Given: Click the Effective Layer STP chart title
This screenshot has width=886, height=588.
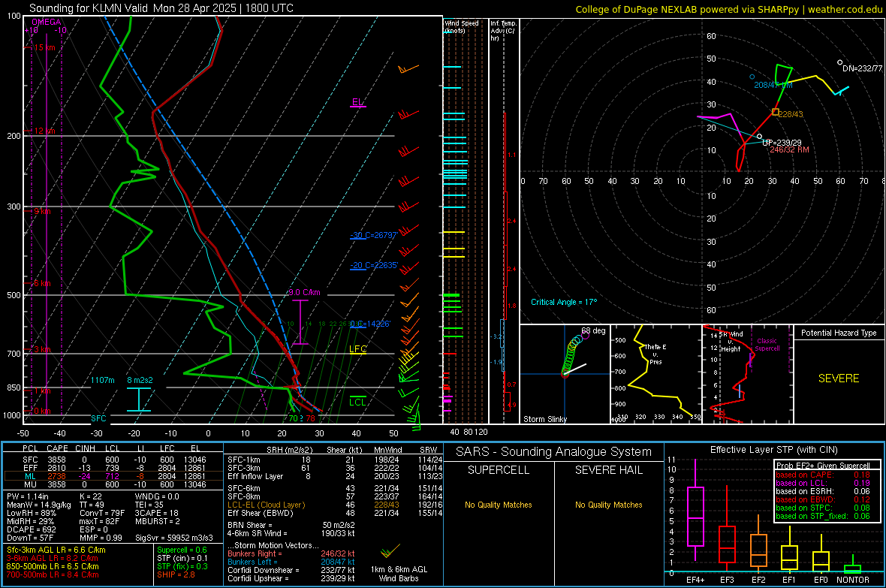Looking at the screenshot, I should [773, 450].
